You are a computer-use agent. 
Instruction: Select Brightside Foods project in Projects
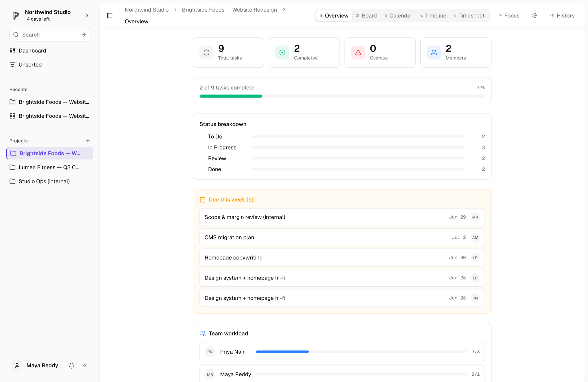click(x=50, y=153)
